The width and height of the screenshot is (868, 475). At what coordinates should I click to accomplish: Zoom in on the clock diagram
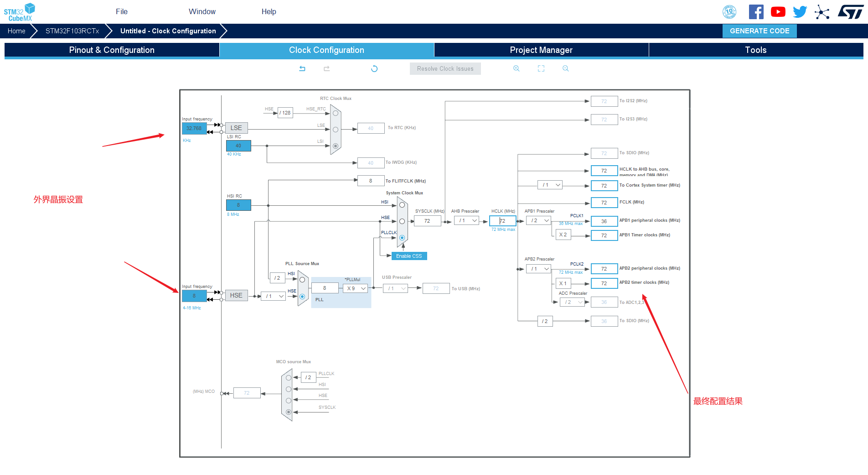(x=517, y=68)
